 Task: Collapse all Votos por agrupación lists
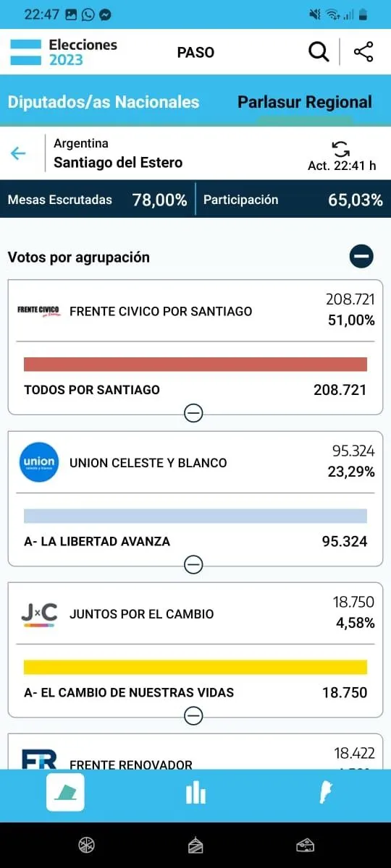361,256
